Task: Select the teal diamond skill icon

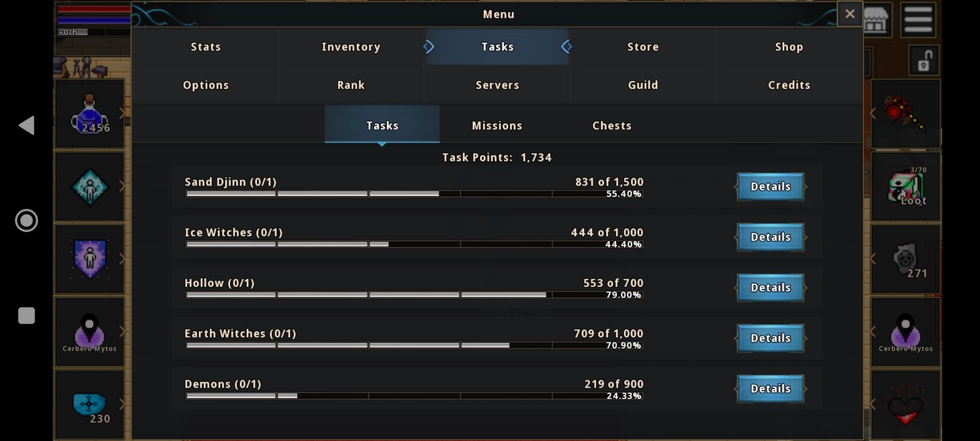Action: pos(89,187)
